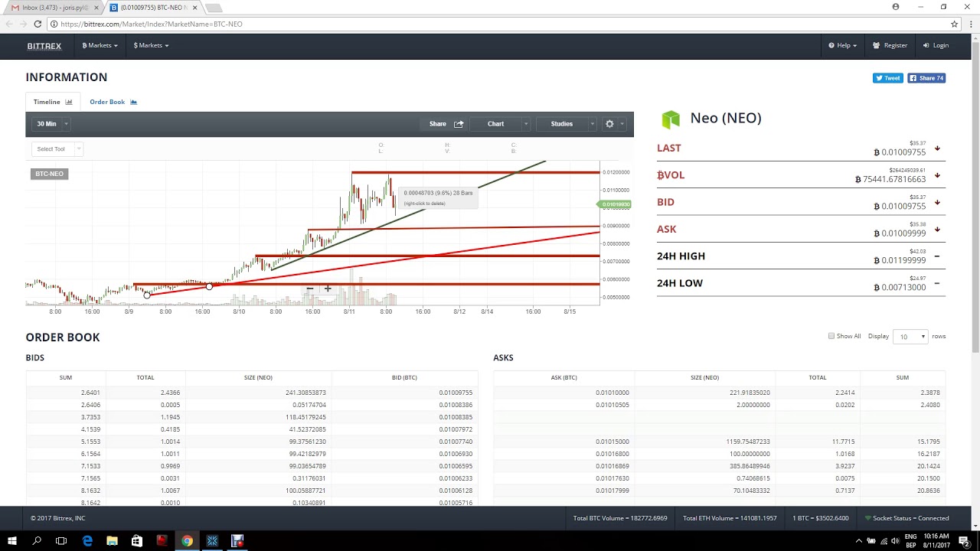Open the new tab button in Chrome
Image resolution: width=980 pixels, height=551 pixels.
214,8
